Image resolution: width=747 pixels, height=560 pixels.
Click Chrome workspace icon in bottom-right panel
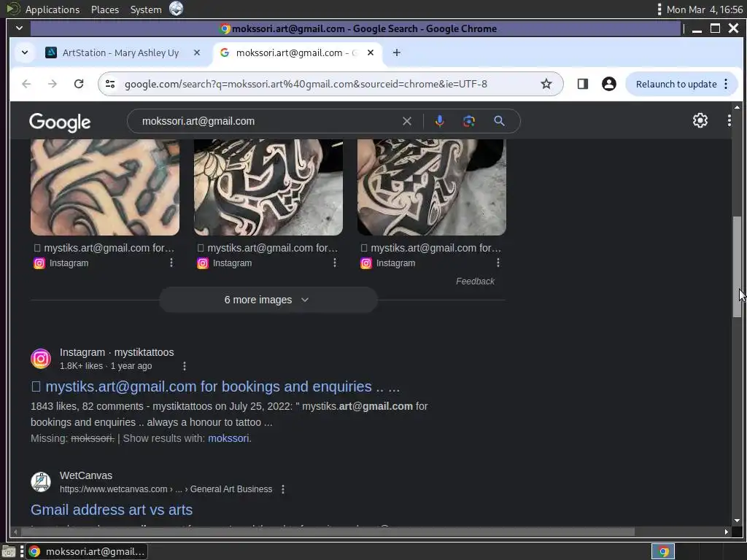pos(662,551)
